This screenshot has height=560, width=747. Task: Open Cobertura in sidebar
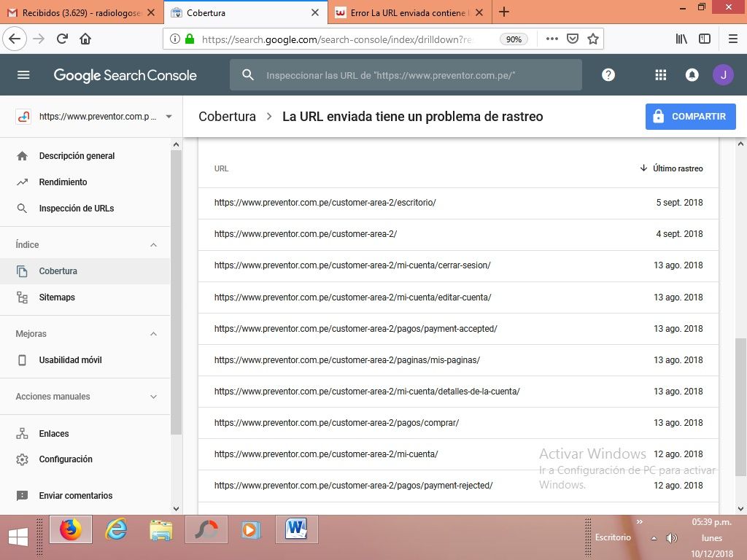[85, 271]
